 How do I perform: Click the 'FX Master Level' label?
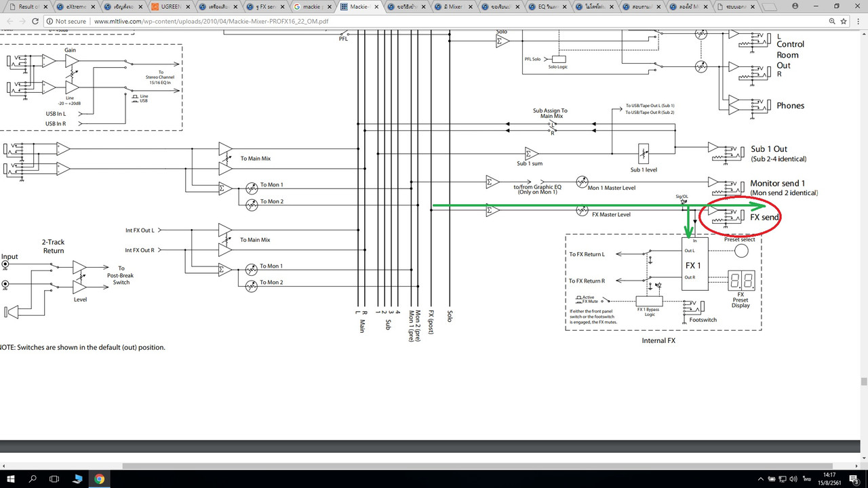611,215
